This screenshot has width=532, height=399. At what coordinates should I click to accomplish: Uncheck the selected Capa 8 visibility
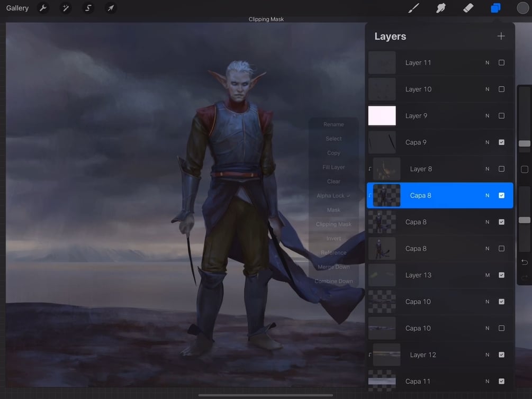(501, 195)
